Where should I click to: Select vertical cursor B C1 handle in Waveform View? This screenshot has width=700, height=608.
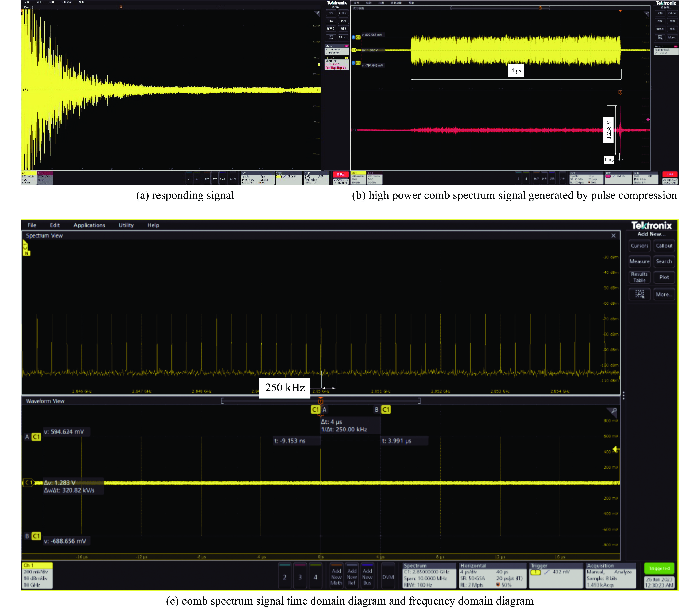click(x=383, y=410)
